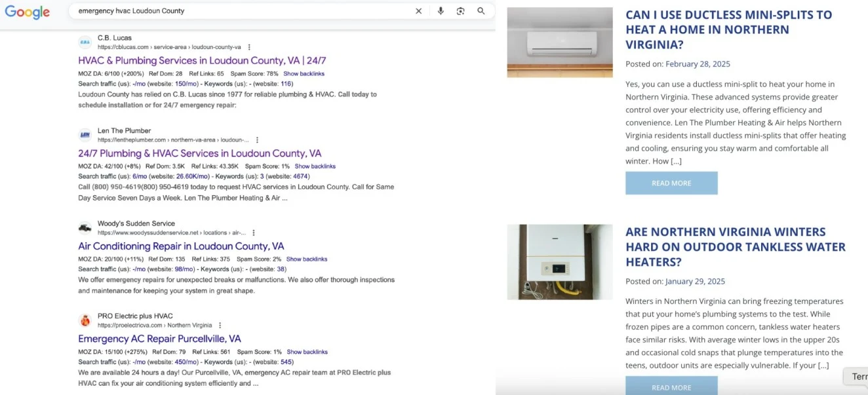
Task: Click the 6/mo search traffic link
Action: (x=140, y=176)
